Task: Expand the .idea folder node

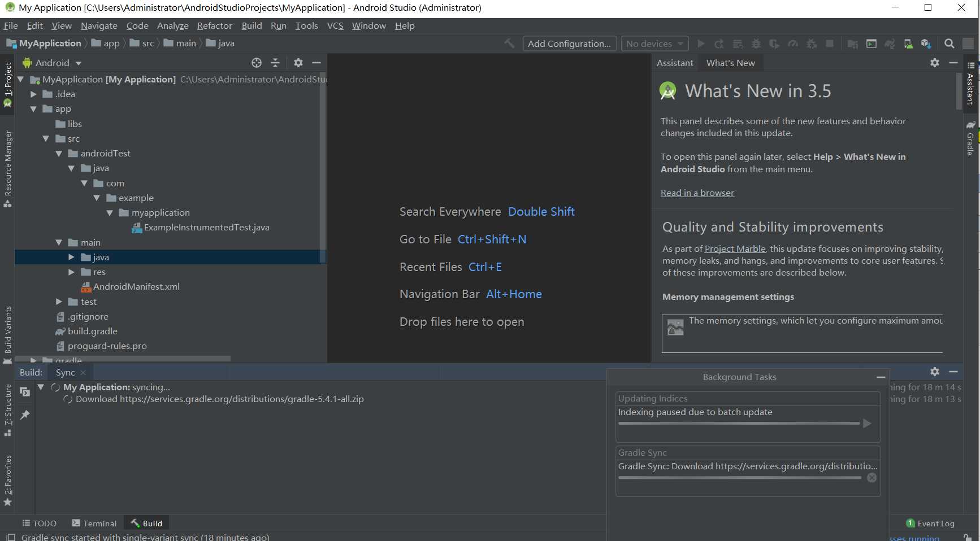Action: tap(33, 94)
